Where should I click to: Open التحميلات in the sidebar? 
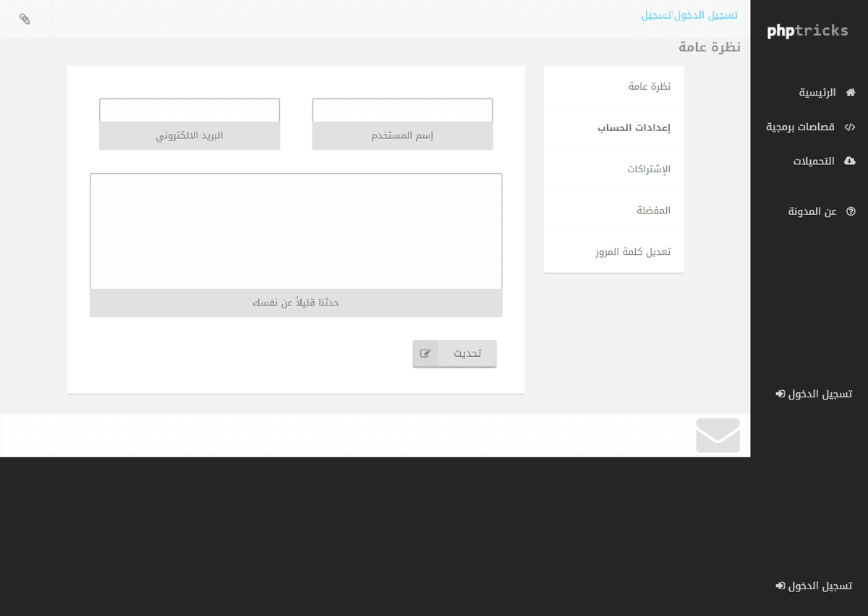814,161
